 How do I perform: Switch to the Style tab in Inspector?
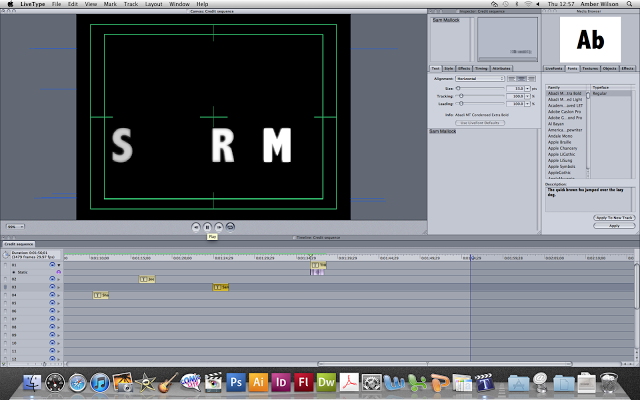[x=449, y=68]
